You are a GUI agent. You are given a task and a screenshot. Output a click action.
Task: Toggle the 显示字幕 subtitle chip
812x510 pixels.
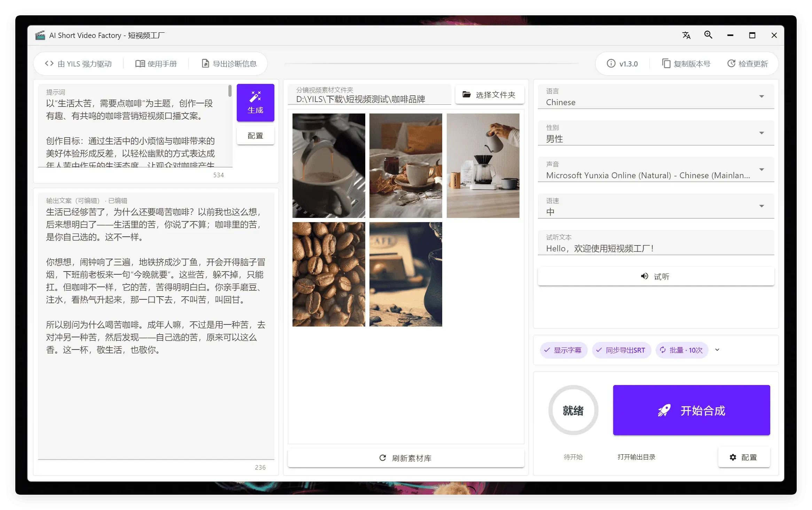click(x=563, y=350)
